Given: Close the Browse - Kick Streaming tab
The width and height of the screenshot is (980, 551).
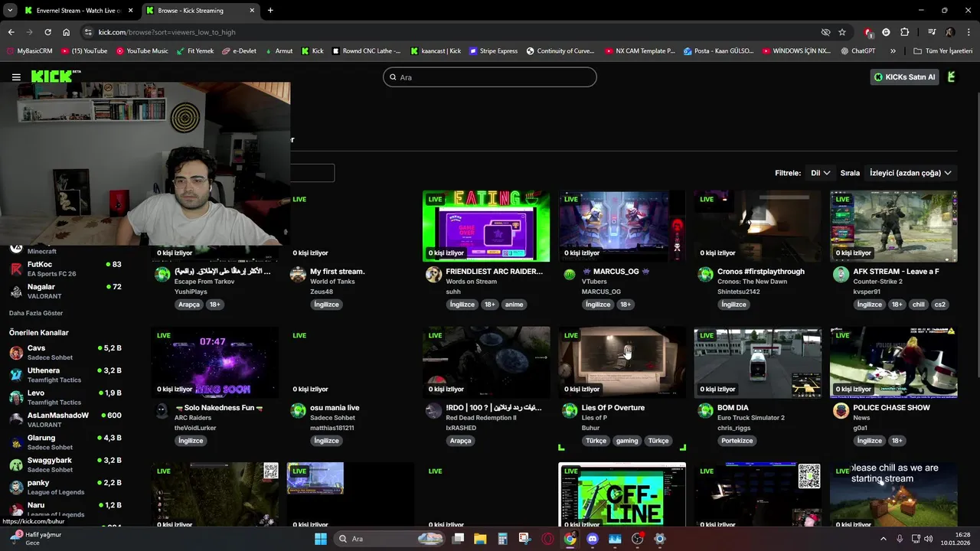Looking at the screenshot, I should (x=252, y=11).
